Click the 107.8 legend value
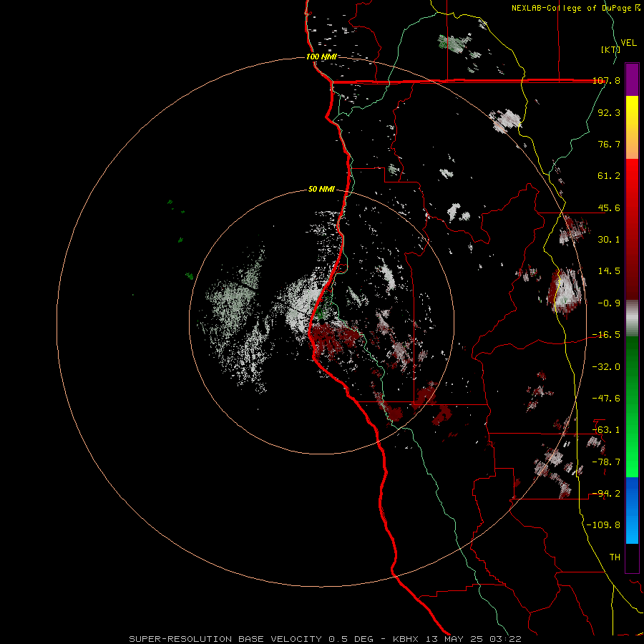Image resolution: width=644 pixels, height=644 pixels. [606, 81]
